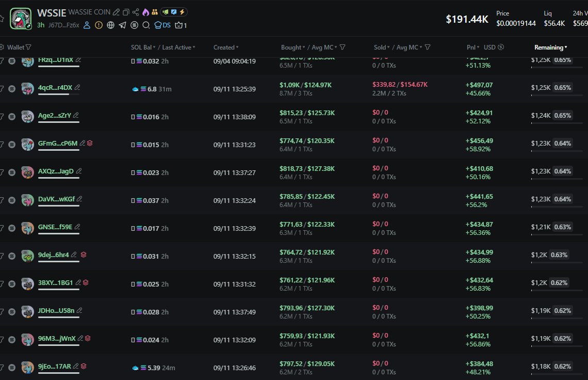Toggle USD currency switch icon
Viewport: 588px width, 380px height.
coord(501,47)
